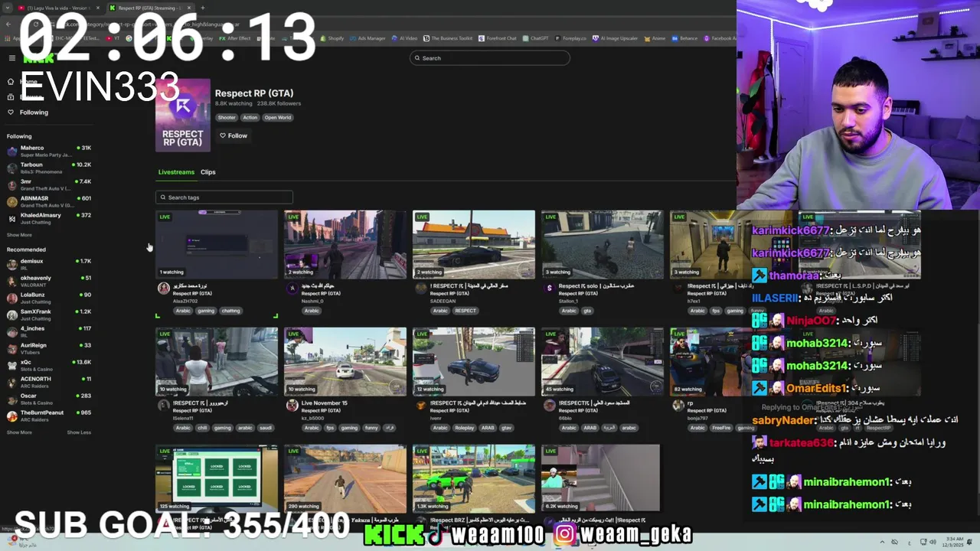Open AlaaZH702 stream thumbnail with 1 watching
This screenshot has height=551, width=980.
pos(217,244)
